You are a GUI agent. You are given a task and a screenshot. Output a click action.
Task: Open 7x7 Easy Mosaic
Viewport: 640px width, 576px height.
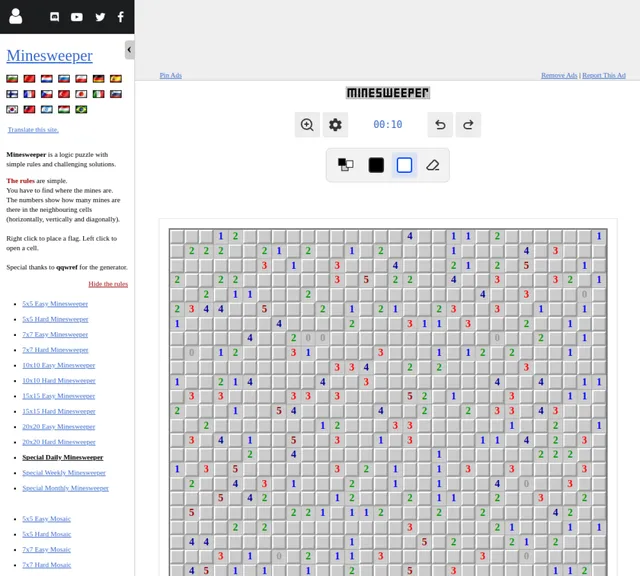point(47,549)
